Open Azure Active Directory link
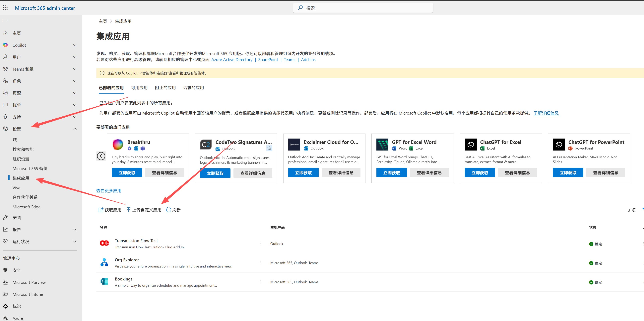This screenshot has width=644, height=321. (232, 60)
